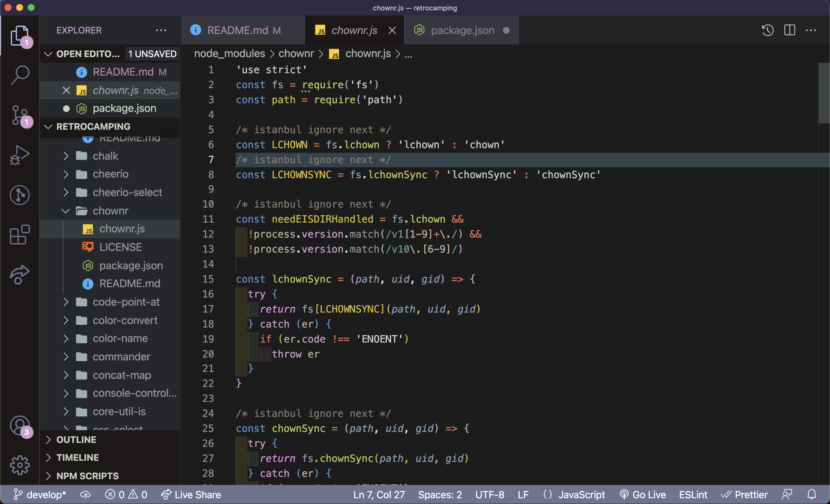Click Live Share in status bar
The width and height of the screenshot is (830, 504).
191,494
